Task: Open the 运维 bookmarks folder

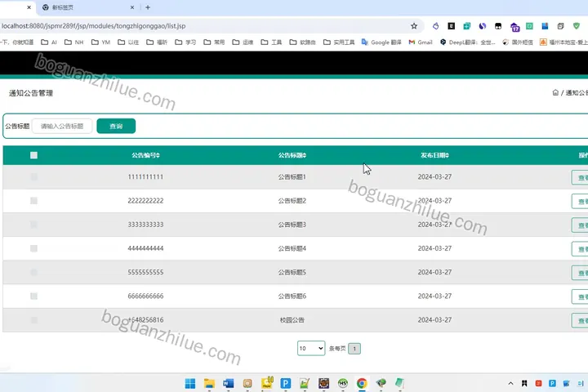Action: tap(243, 42)
